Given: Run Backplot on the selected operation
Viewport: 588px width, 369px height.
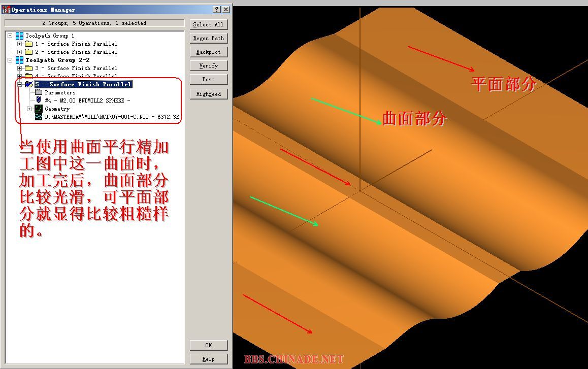Looking at the screenshot, I should [208, 52].
